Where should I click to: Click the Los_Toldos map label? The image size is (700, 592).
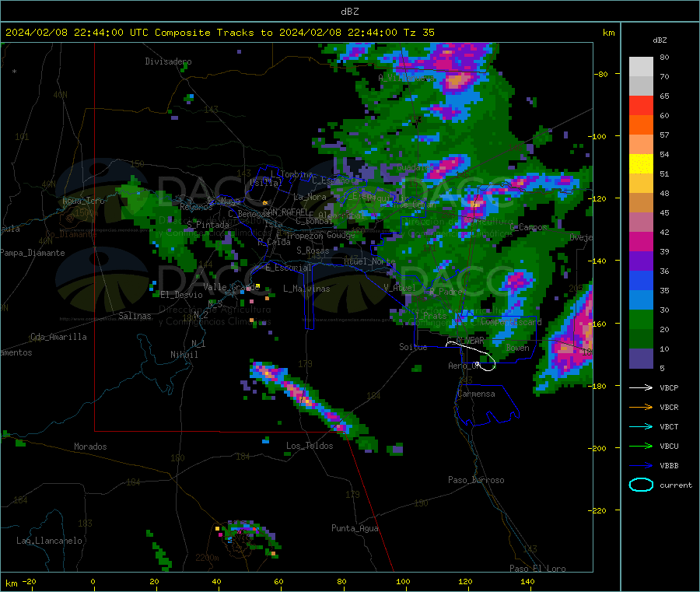click(310, 446)
